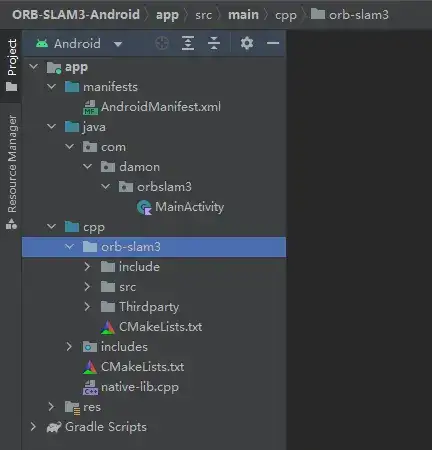Collapse the manifests folder
The image size is (432, 450).
tap(52, 87)
